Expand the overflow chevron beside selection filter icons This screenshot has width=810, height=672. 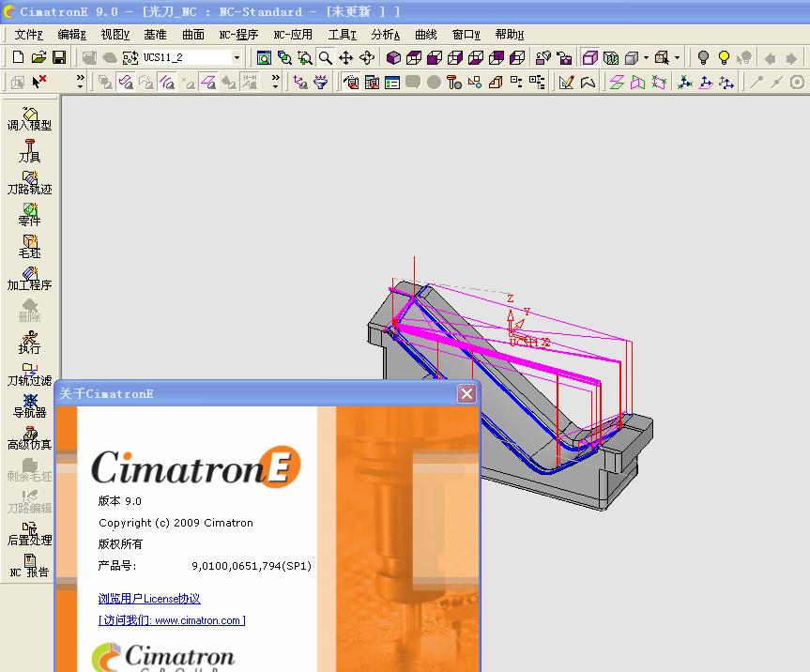point(276,82)
